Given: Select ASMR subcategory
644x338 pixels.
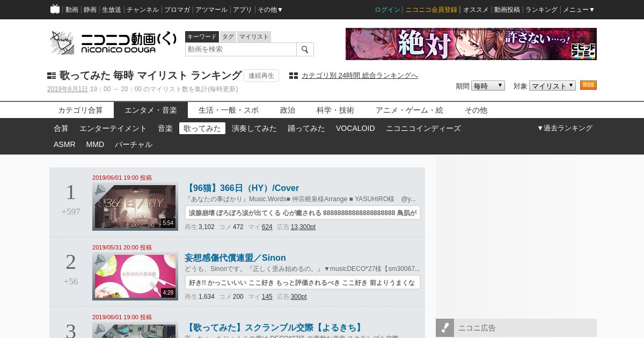Looking at the screenshot, I should click(x=64, y=144).
